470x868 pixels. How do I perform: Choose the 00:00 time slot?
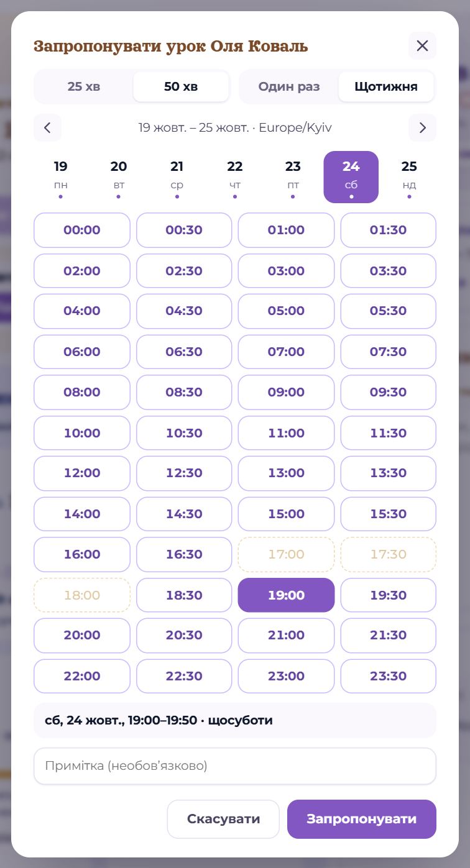tap(82, 230)
